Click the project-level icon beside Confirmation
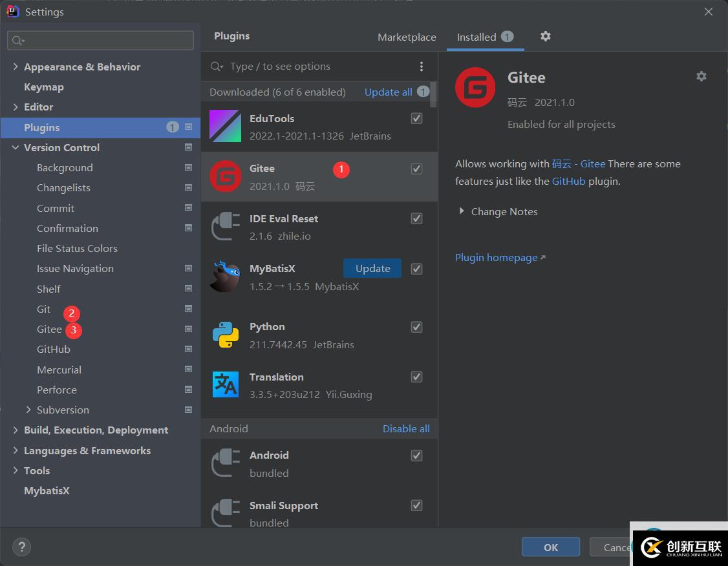Screen dimensions: 728x566 189,228
